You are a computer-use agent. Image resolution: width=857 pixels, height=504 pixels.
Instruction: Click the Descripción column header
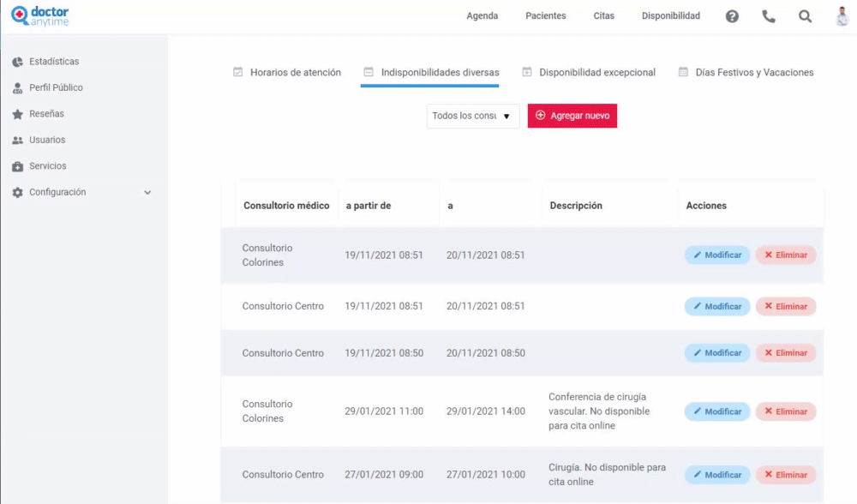click(576, 206)
